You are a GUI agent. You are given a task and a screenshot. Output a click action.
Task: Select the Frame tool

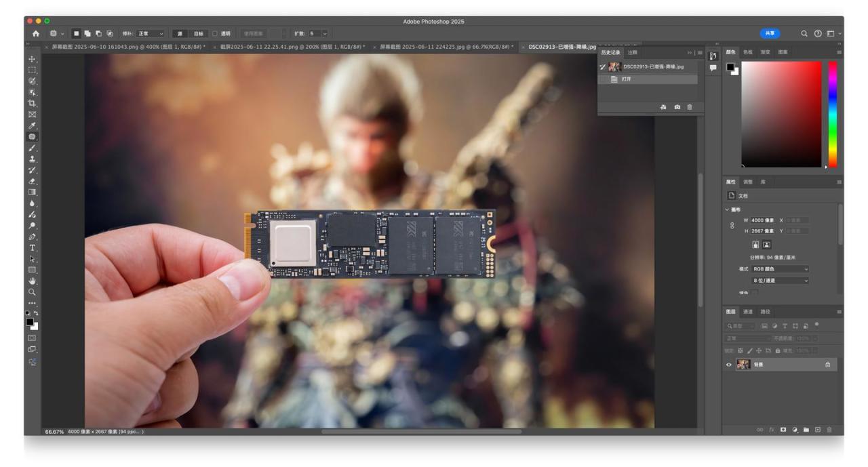32,114
